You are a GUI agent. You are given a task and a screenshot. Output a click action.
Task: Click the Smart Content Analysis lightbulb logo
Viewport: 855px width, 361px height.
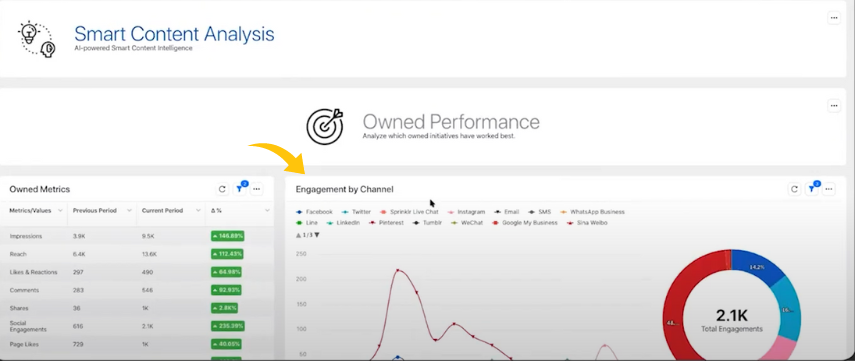pos(37,39)
